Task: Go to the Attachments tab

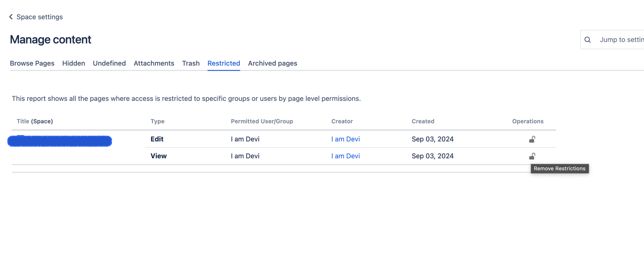Action: coord(154,63)
